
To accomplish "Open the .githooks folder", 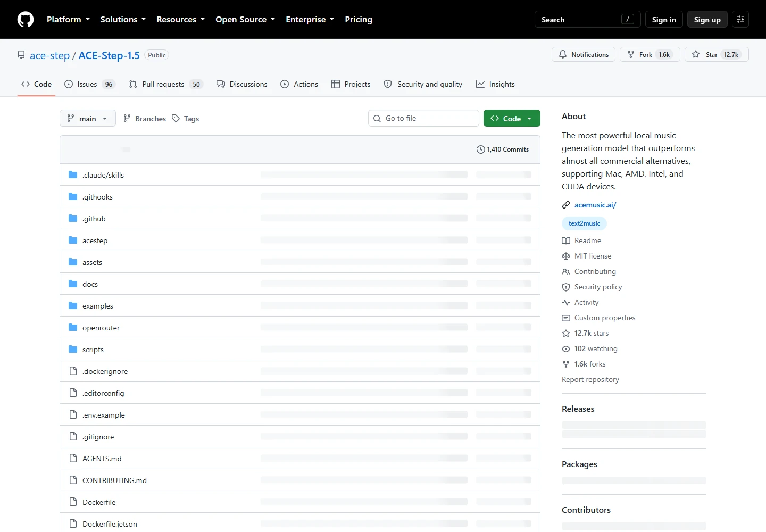I will click(x=97, y=197).
